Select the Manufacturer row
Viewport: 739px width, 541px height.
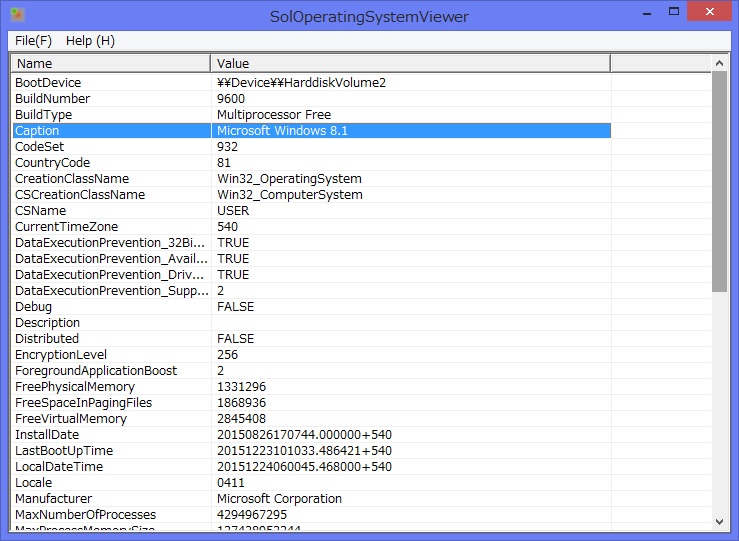[312, 499]
